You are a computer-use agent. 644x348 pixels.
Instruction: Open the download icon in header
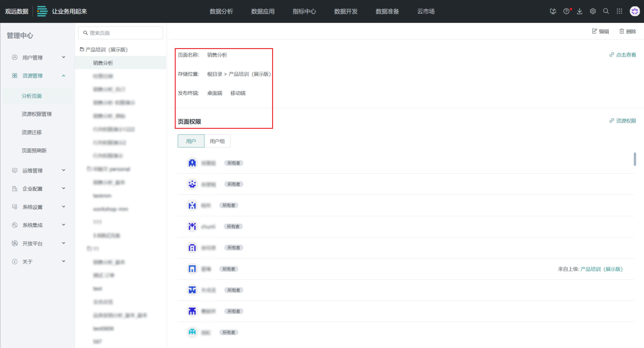579,11
